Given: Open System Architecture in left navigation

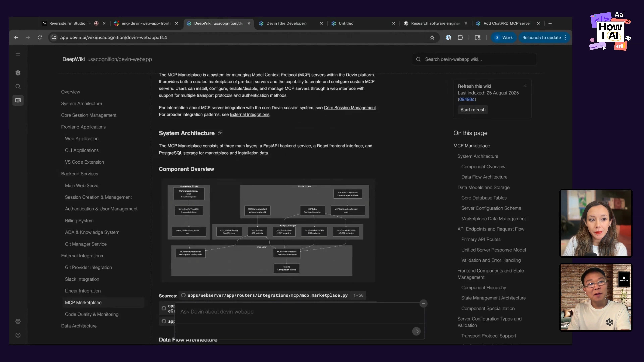Looking at the screenshot, I should [82, 104].
